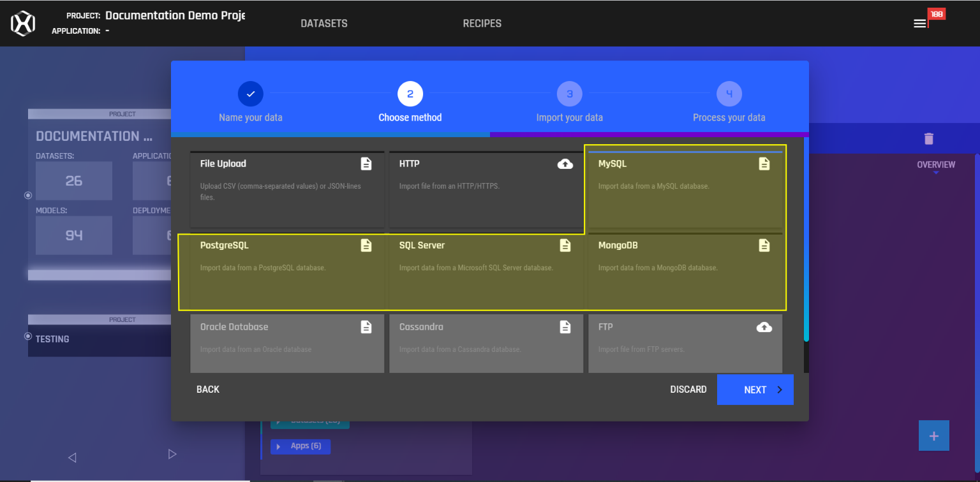Open the Recipes menu

[482, 24]
